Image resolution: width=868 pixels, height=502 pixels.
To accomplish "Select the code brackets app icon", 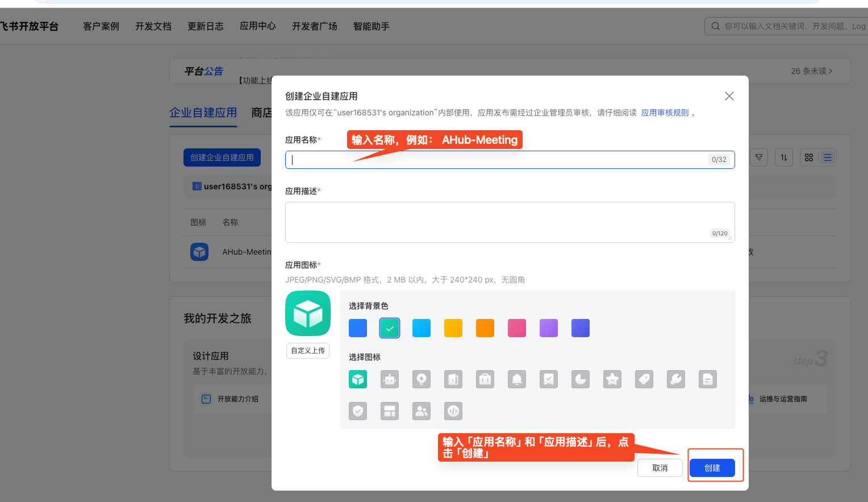I will click(x=453, y=411).
